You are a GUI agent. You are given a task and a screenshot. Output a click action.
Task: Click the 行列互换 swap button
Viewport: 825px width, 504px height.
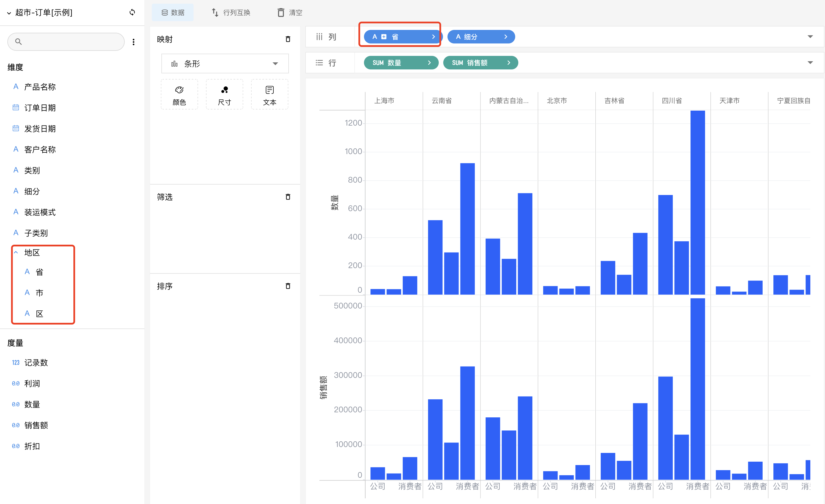tap(231, 12)
